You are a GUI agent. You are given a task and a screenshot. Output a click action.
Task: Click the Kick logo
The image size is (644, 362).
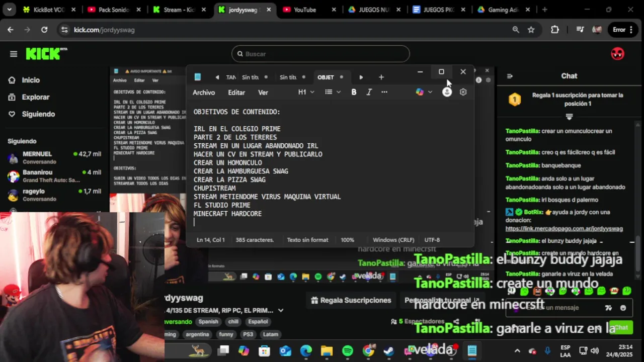tap(46, 53)
